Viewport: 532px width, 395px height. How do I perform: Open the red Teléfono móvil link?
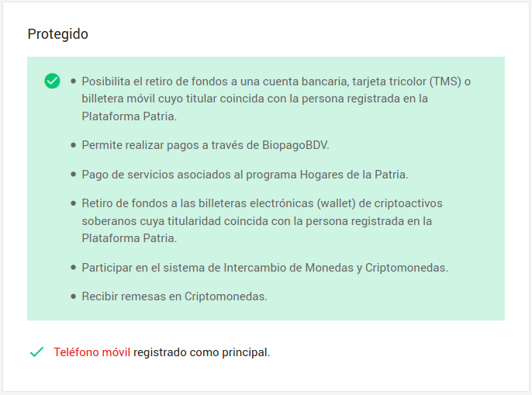(92, 352)
